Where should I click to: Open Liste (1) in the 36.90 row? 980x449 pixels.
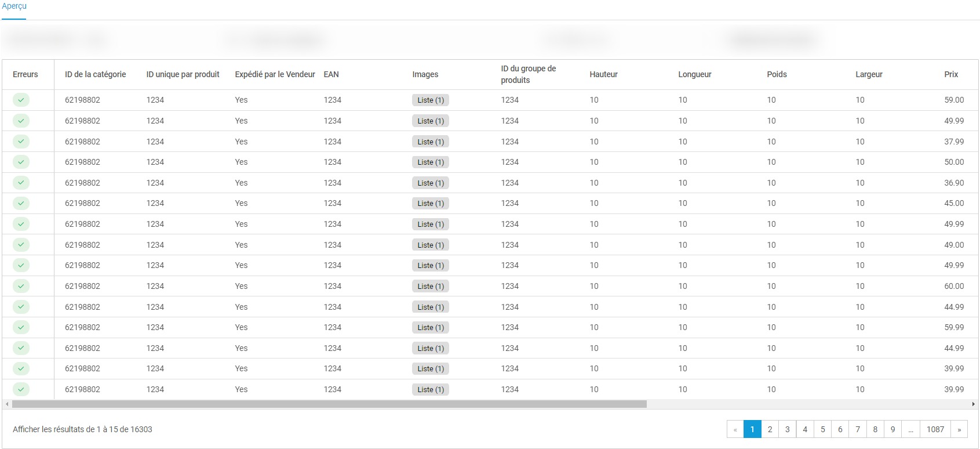click(x=431, y=183)
